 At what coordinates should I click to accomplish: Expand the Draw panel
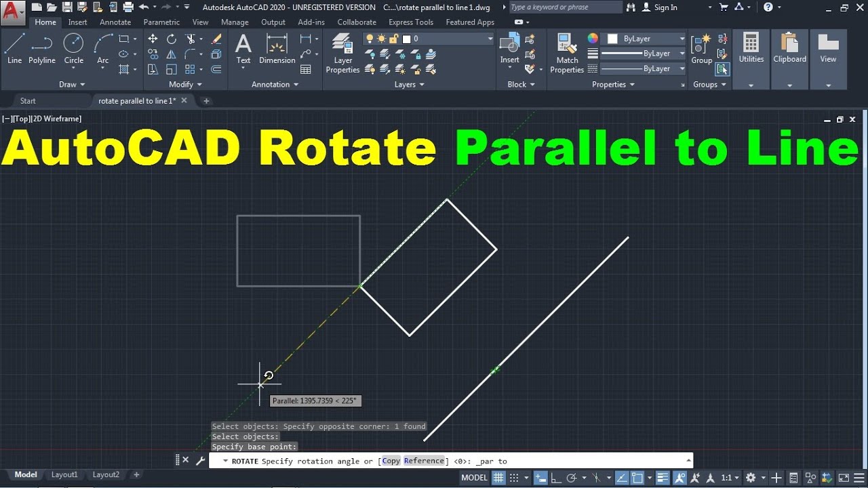72,84
